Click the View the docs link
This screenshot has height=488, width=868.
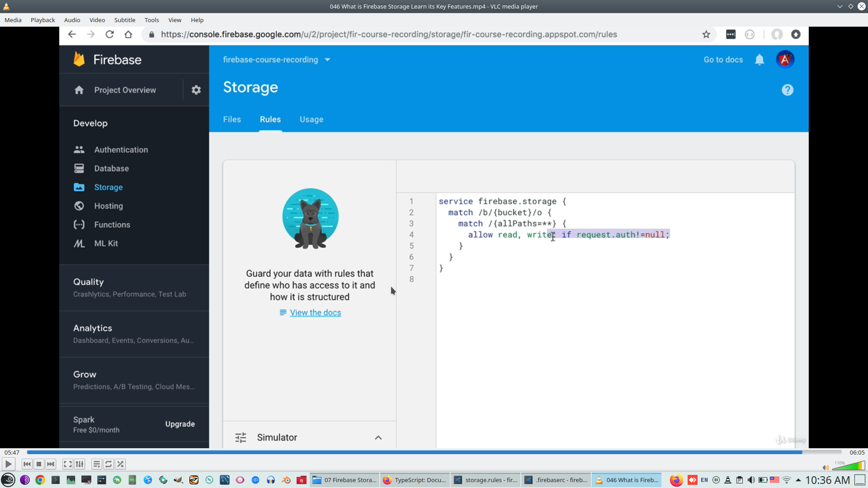[316, 312]
